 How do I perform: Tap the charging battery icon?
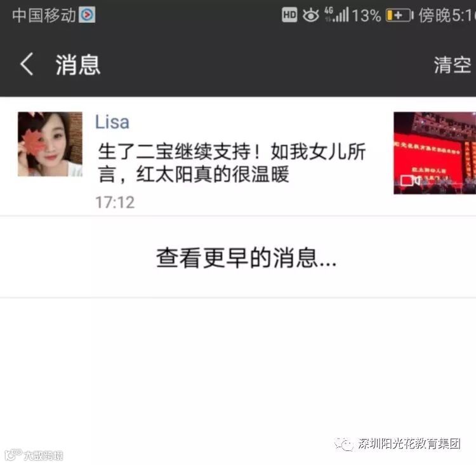point(399,15)
